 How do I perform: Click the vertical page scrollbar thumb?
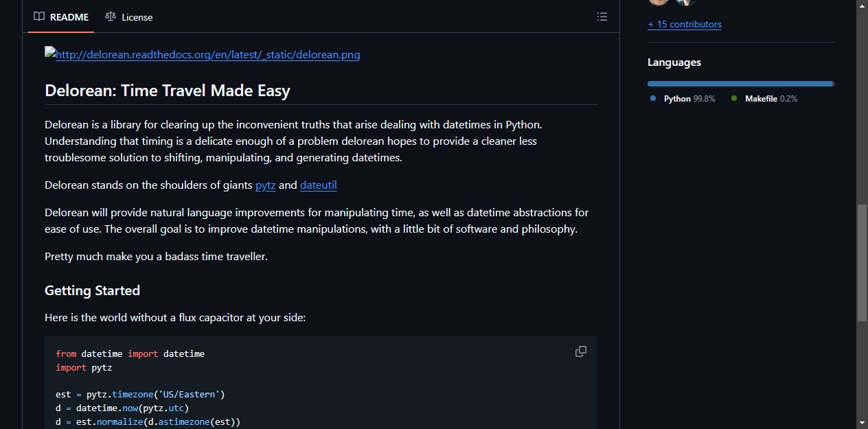(x=862, y=263)
